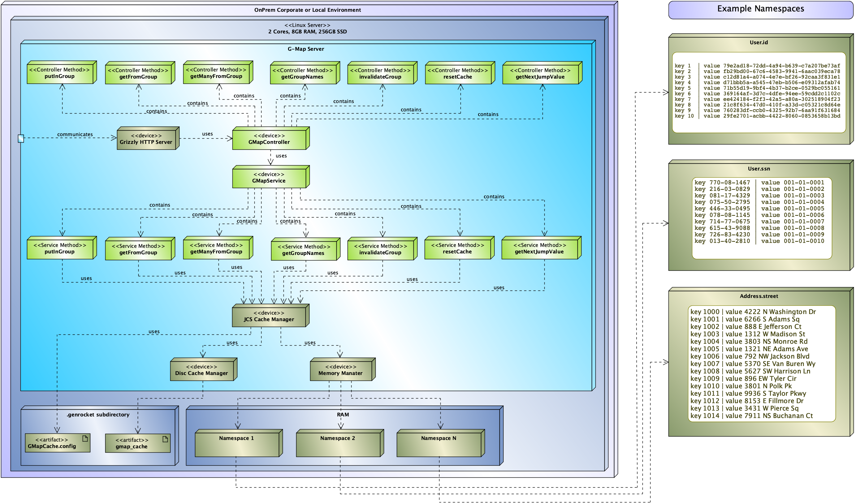856x504 pixels.
Task: Click the gmap_cache artifact document icon
Action: pyautogui.click(x=165, y=439)
